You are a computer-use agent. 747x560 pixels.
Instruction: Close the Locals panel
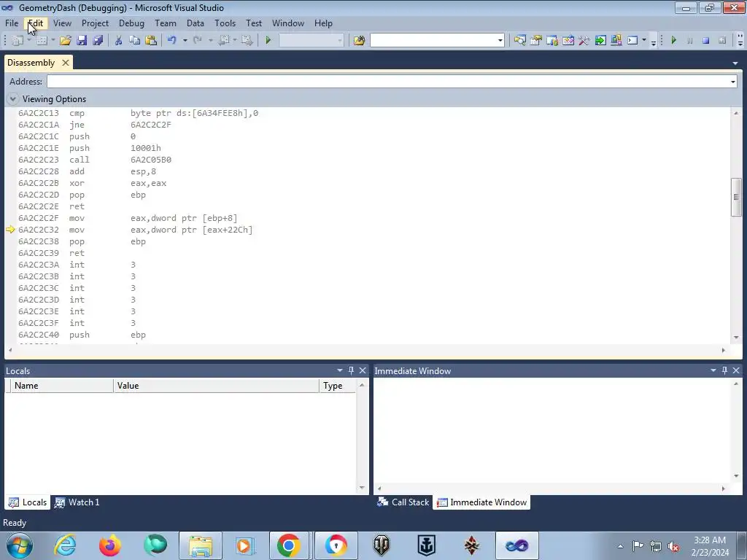(363, 370)
